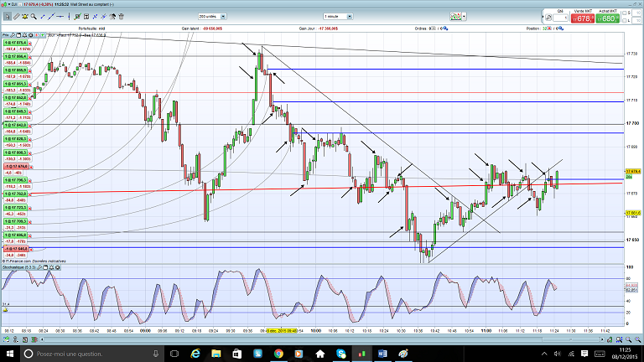Click the zoom-in magnifier in bottom-right corner

pyautogui.click(x=638, y=340)
